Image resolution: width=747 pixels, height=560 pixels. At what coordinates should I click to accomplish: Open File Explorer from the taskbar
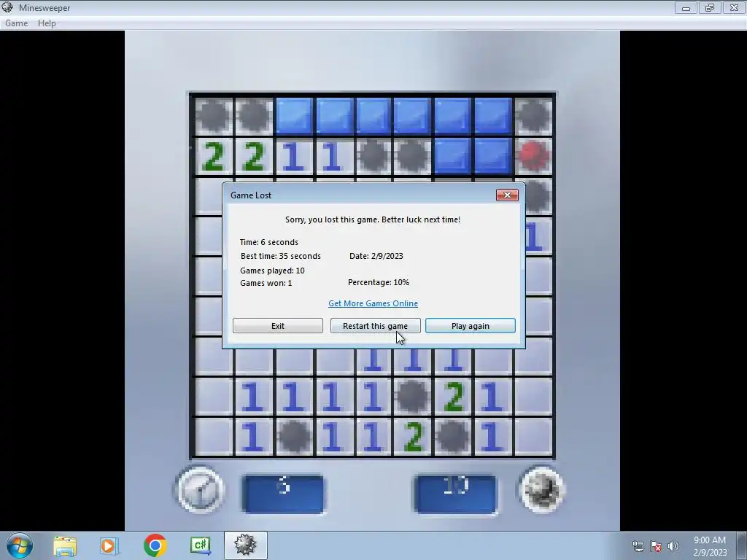pos(65,545)
